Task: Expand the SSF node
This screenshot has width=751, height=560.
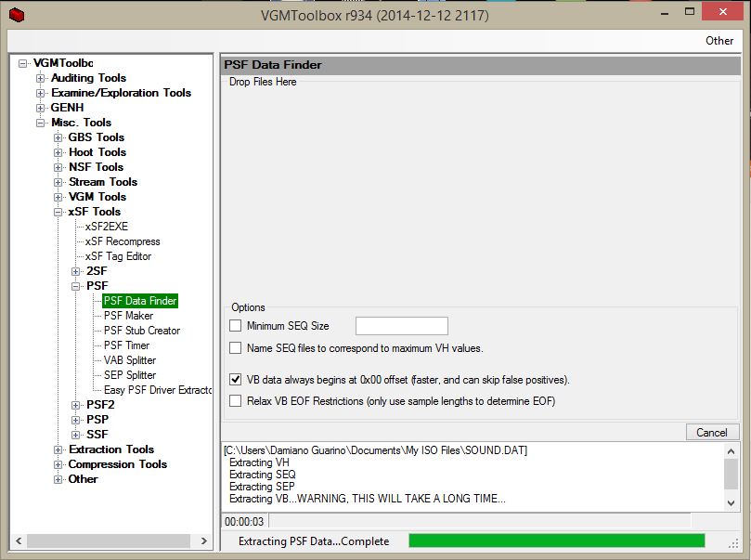Action: (x=76, y=435)
